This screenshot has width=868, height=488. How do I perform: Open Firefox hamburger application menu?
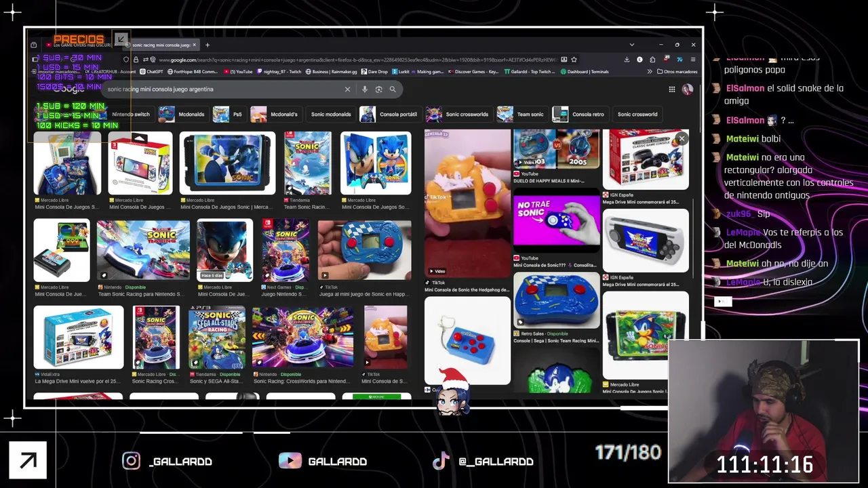pyautogui.click(x=693, y=60)
